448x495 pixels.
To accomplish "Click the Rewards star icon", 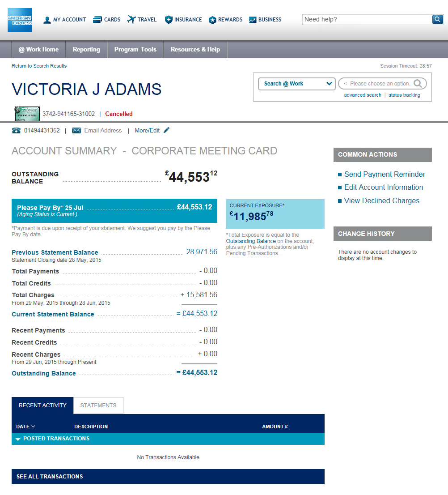I will click(x=212, y=20).
